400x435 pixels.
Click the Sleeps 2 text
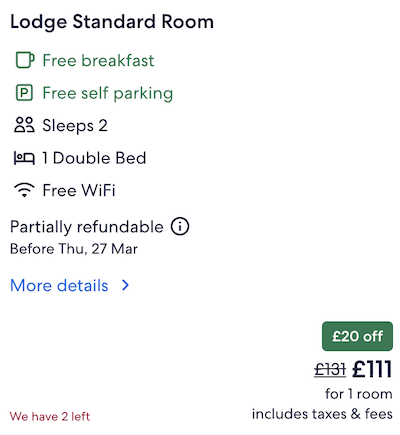pyautogui.click(x=75, y=126)
